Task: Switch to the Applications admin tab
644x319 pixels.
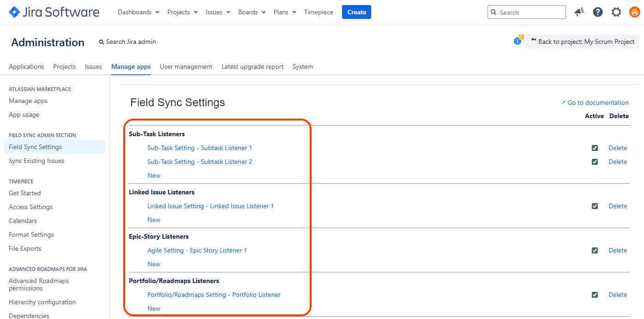Action: tap(26, 66)
